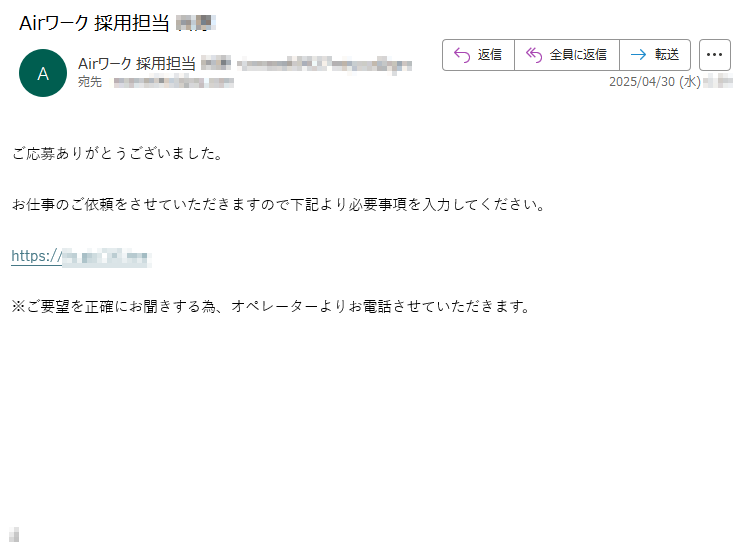738x545 pixels.
Task: Click the お仕事のご依頼 instruction sentence
Action: pos(279,205)
